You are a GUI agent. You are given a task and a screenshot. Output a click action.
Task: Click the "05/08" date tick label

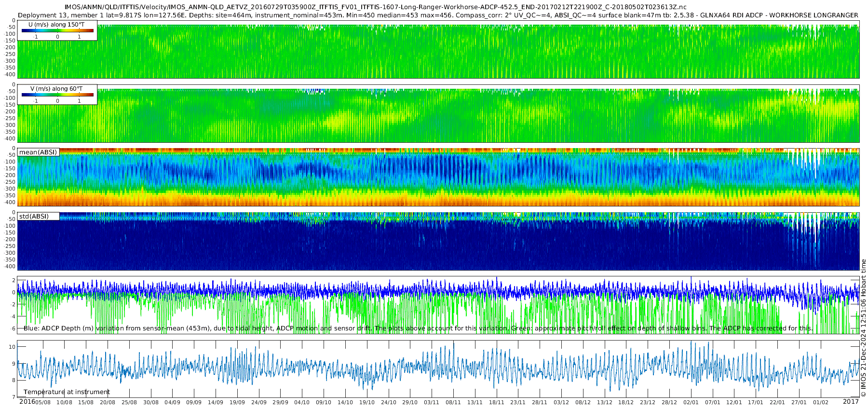coord(42,403)
